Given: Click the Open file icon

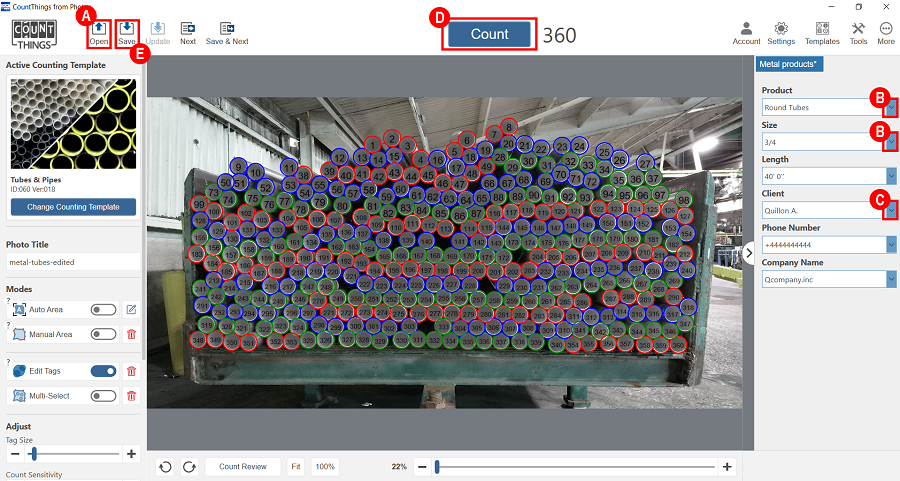Looking at the screenshot, I should 98,29.
